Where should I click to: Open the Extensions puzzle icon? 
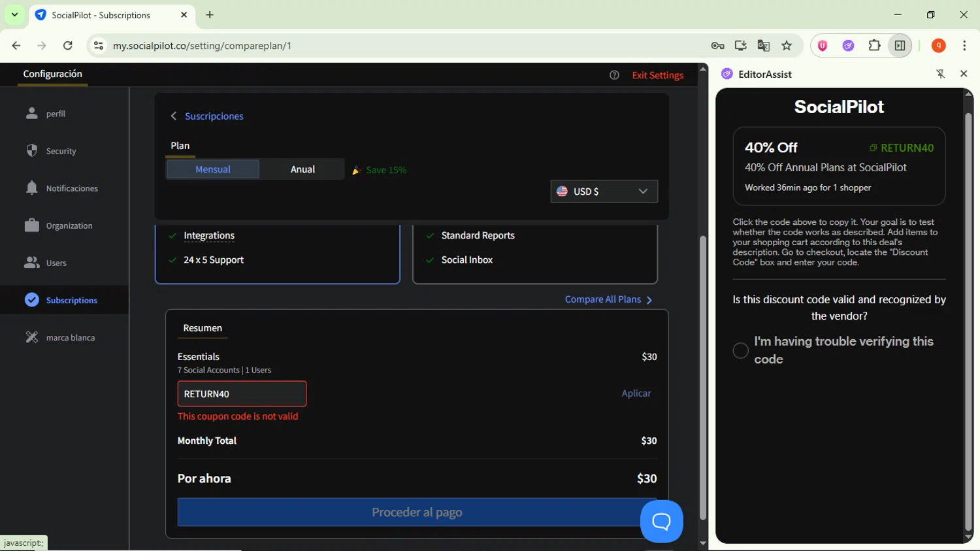874,46
